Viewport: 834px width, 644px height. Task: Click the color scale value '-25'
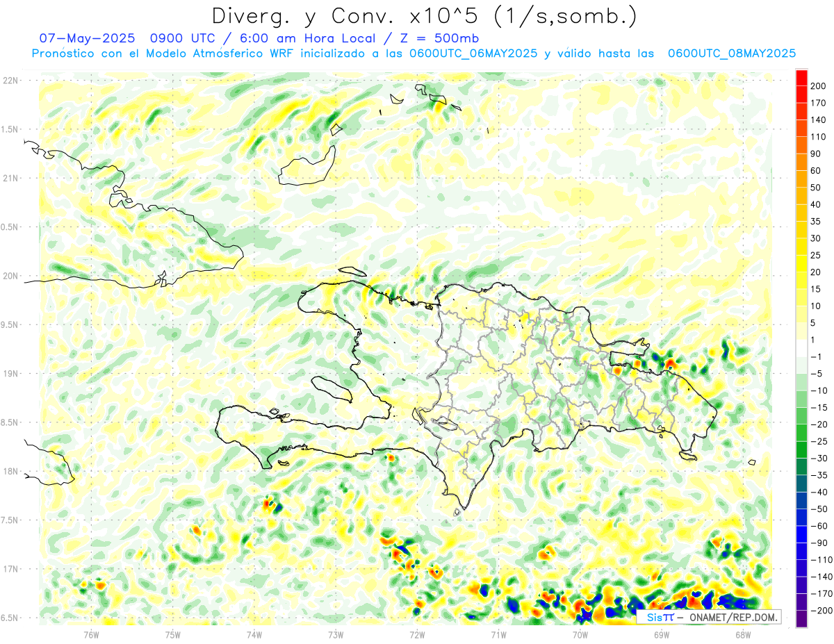tap(821, 441)
